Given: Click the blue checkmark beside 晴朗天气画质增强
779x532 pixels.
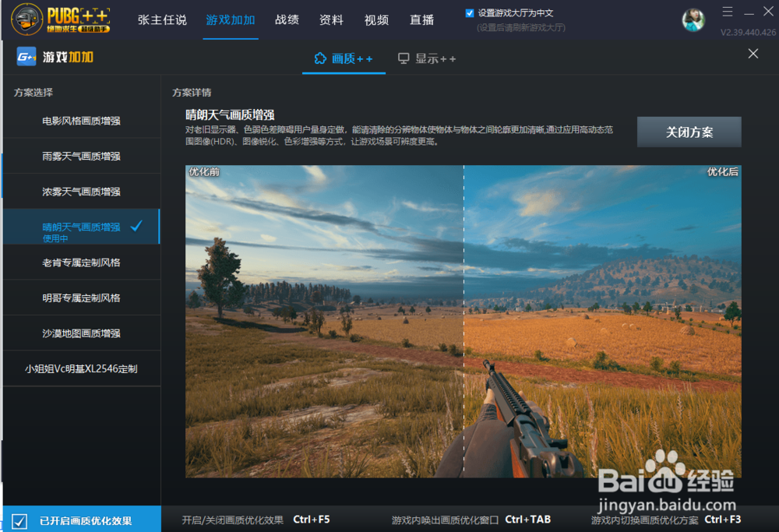Looking at the screenshot, I should click(136, 226).
